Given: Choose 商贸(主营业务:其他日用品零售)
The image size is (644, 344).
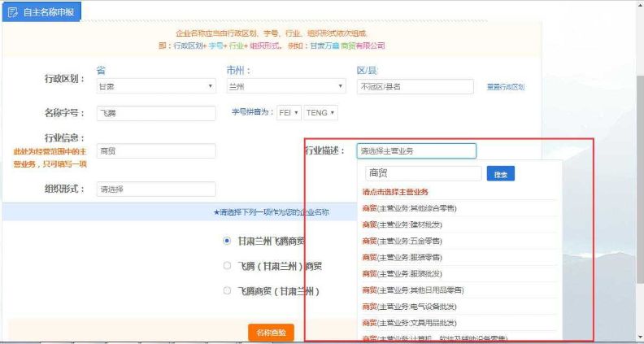Looking at the screenshot, I should click(413, 290).
